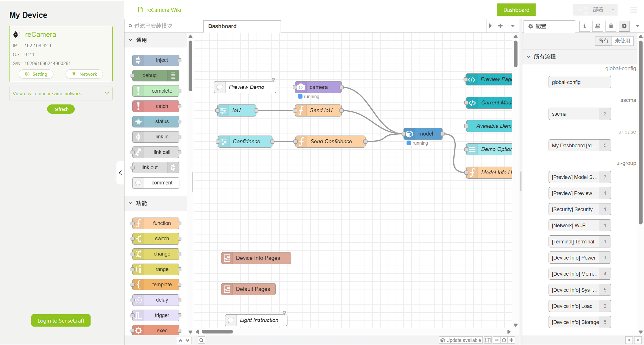The height and width of the screenshot is (345, 644).
Task: Toggle the debug node's output button
Action: 173,75
